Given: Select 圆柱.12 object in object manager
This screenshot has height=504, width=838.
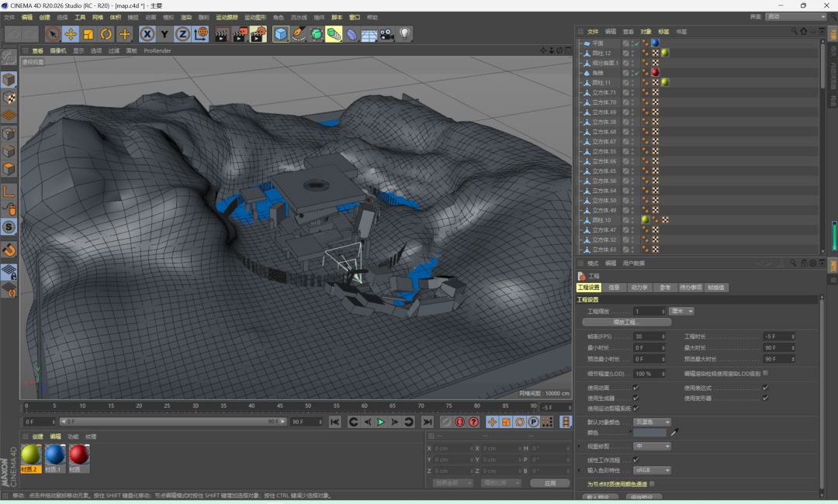Looking at the screenshot, I should click(x=601, y=53).
